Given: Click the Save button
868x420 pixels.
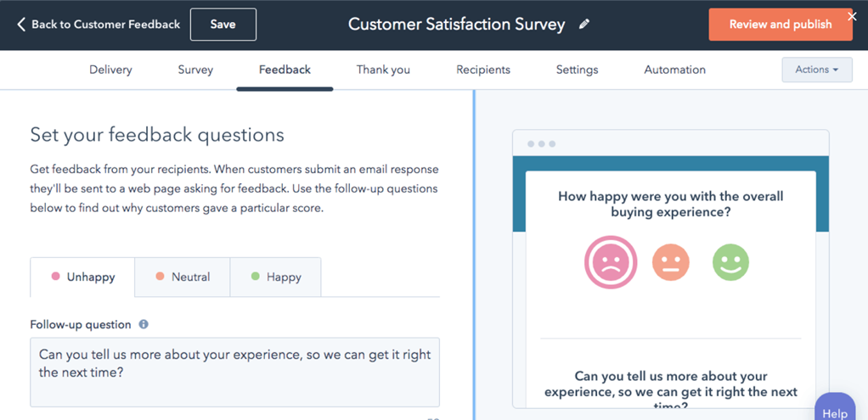Looking at the screenshot, I should click(223, 25).
